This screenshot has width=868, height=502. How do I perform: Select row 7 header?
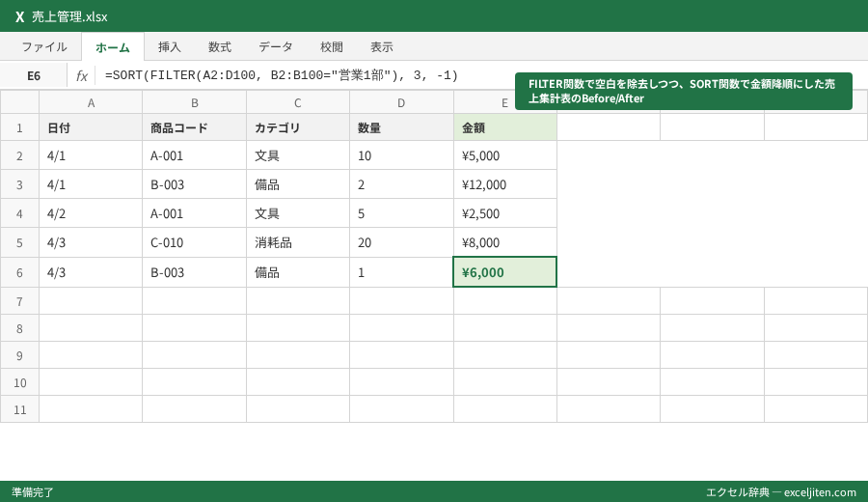(x=19, y=301)
